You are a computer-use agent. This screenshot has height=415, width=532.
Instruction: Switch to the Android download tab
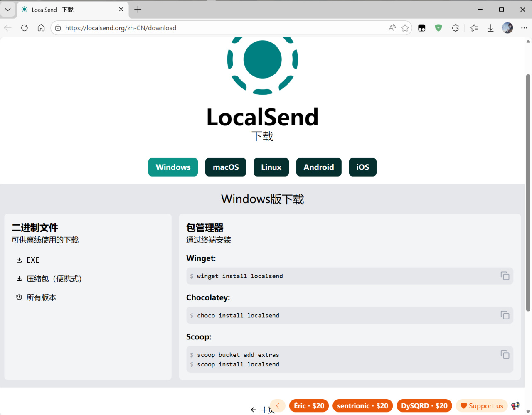[x=319, y=167]
